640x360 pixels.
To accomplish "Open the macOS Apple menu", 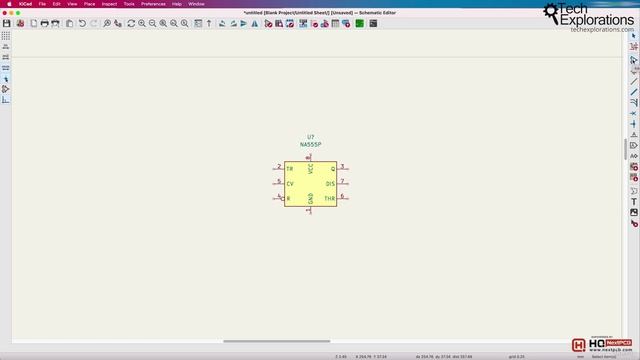I will coord(9,4).
